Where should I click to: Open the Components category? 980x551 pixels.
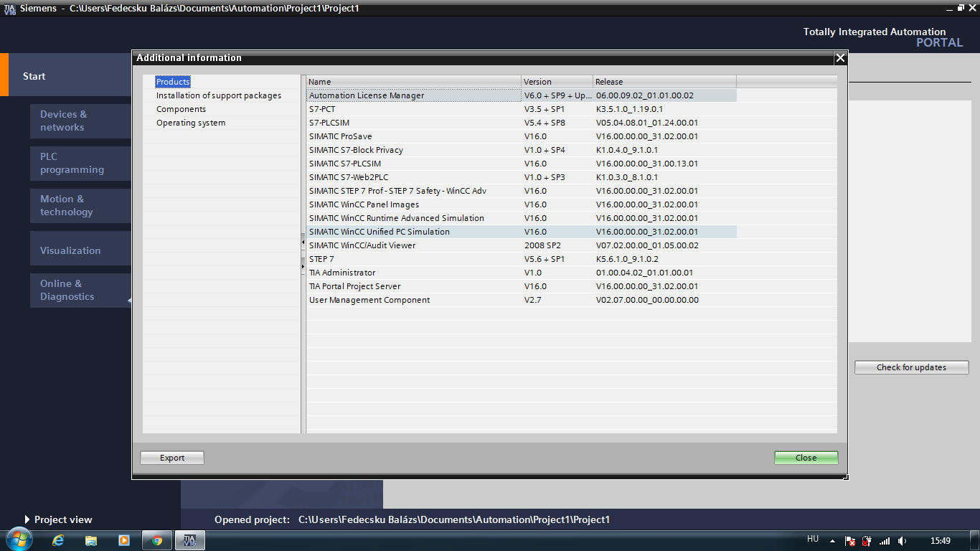coord(181,109)
